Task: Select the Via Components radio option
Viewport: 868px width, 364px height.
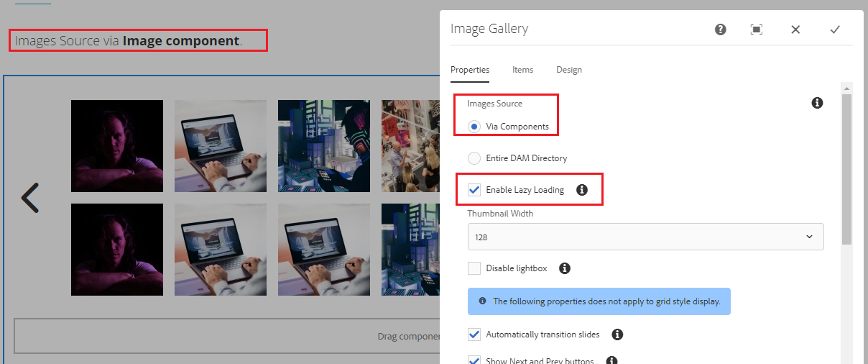Action: 474,127
